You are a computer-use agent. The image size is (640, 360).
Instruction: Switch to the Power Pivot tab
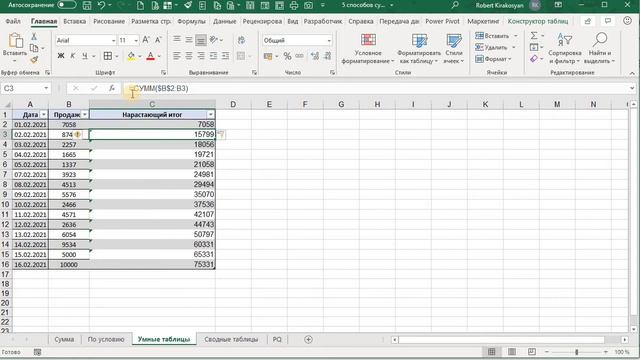point(442,21)
